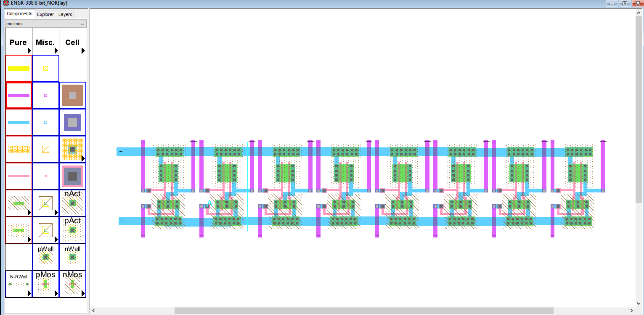Click the vertical scrollbar down arrow
This screenshot has height=315, width=644.
point(639,304)
